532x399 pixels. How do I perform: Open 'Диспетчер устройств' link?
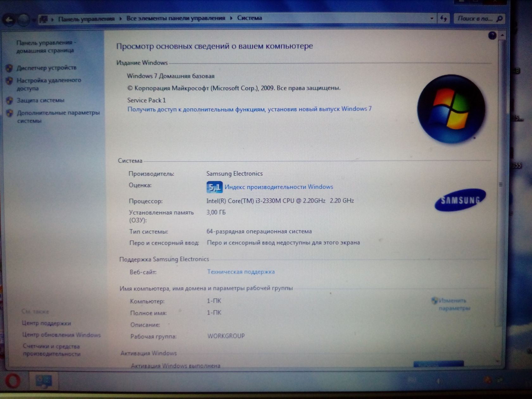click(47, 68)
